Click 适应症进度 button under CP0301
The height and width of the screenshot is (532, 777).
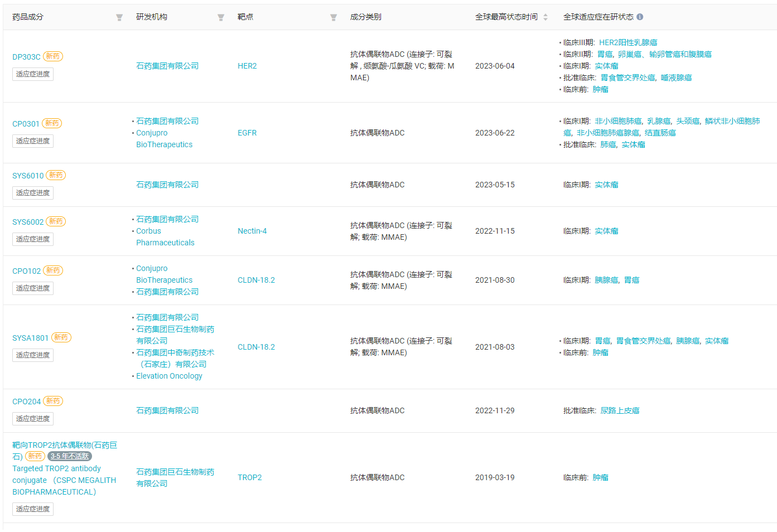click(x=33, y=141)
